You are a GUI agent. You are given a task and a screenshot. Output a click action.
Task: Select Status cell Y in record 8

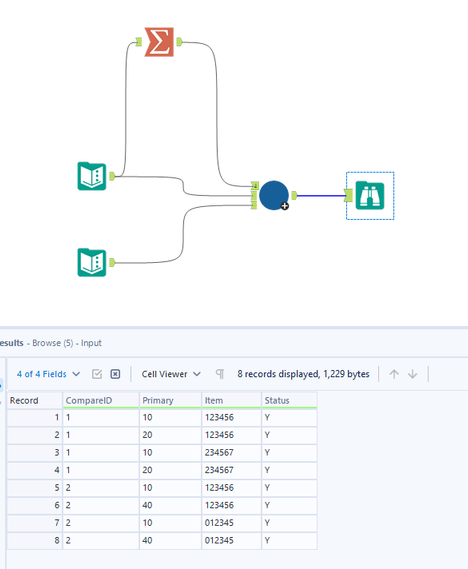[x=290, y=540]
